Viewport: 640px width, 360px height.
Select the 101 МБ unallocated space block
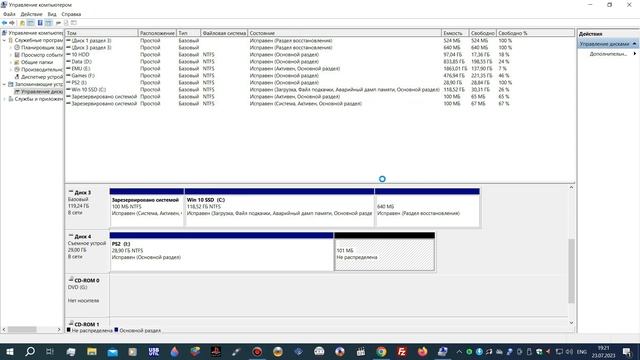coord(384,252)
